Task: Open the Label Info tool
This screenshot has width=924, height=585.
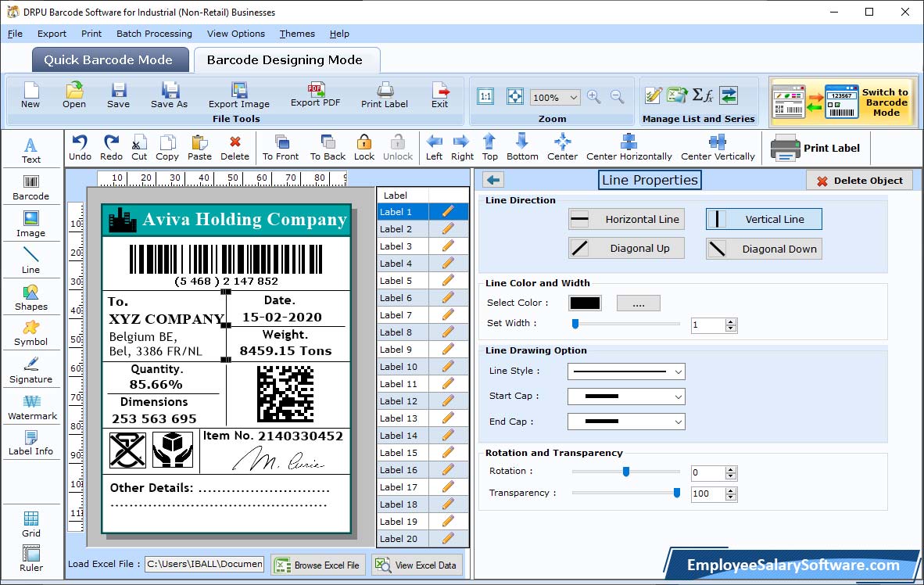Action: tap(30, 443)
